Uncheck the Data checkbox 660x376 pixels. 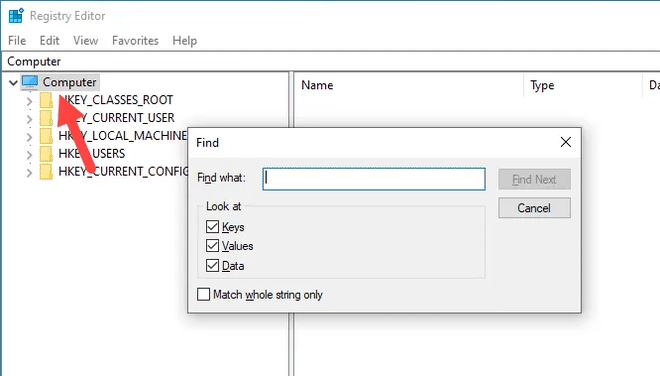[213, 265]
